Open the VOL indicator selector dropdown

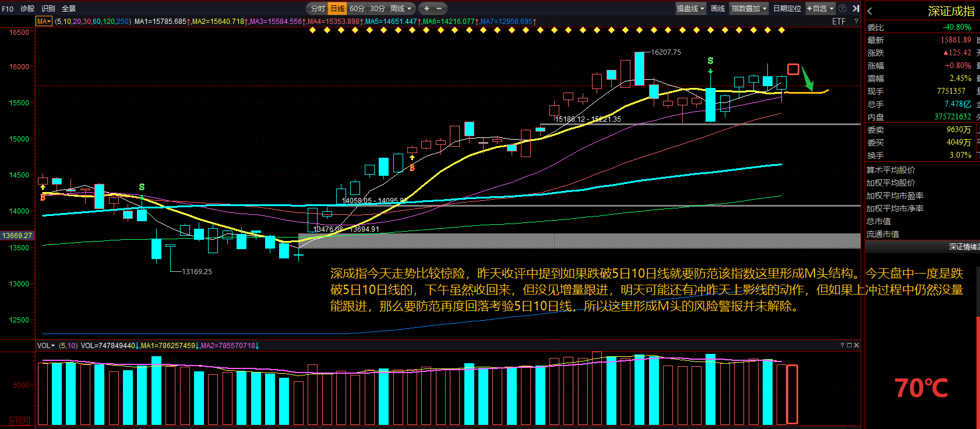point(46,345)
